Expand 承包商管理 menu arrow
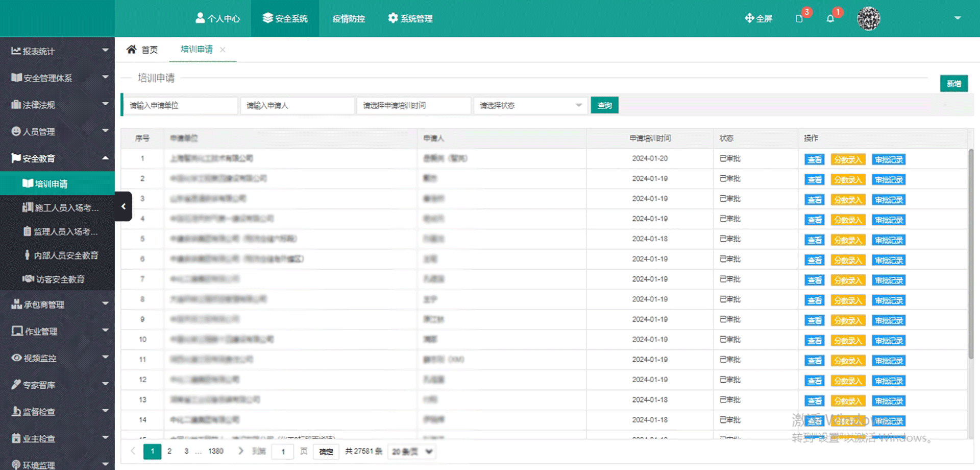The width and height of the screenshot is (980, 470). (x=105, y=303)
